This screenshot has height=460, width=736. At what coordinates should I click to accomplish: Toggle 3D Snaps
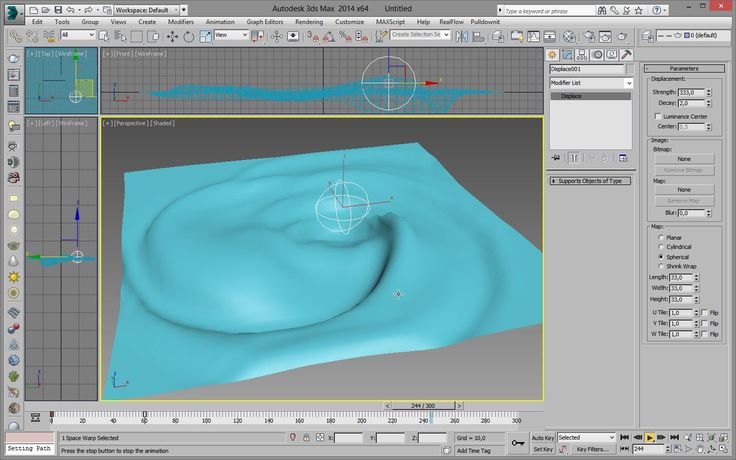click(x=312, y=36)
